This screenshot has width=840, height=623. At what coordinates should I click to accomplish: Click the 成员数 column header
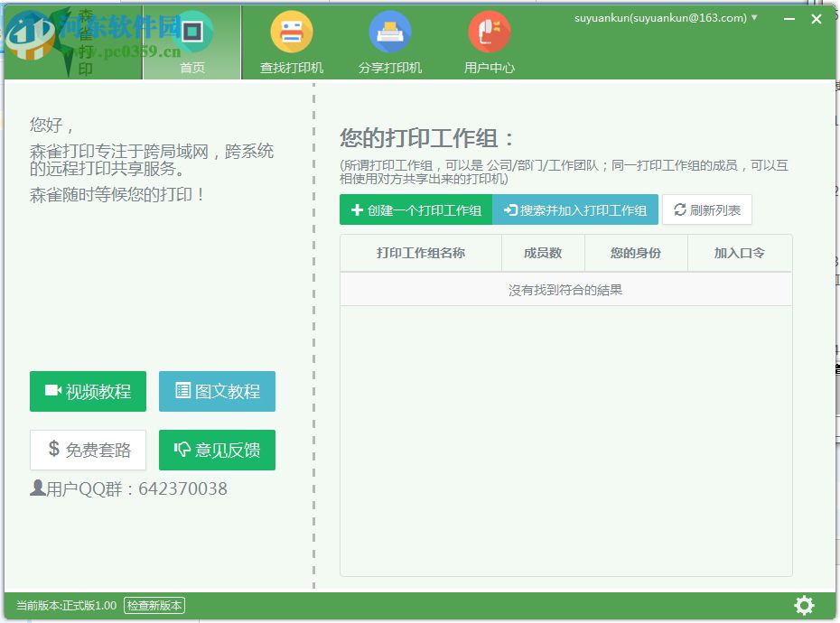pyautogui.click(x=541, y=253)
